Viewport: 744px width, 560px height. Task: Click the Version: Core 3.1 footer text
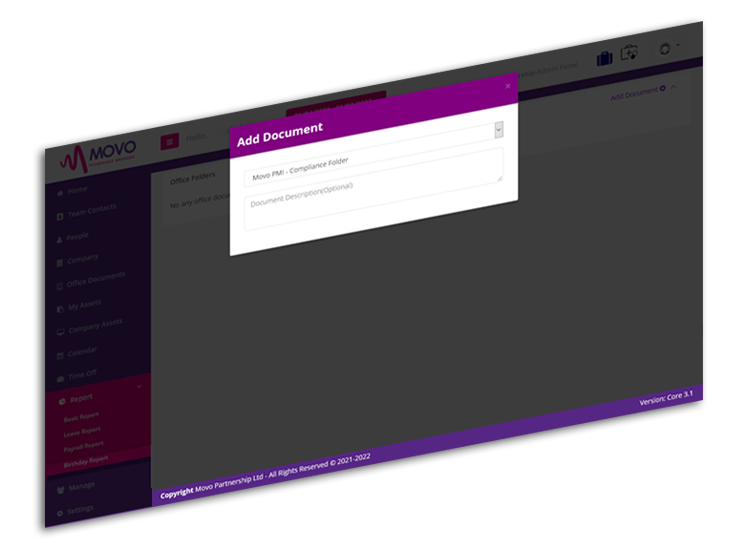pyautogui.click(x=666, y=398)
